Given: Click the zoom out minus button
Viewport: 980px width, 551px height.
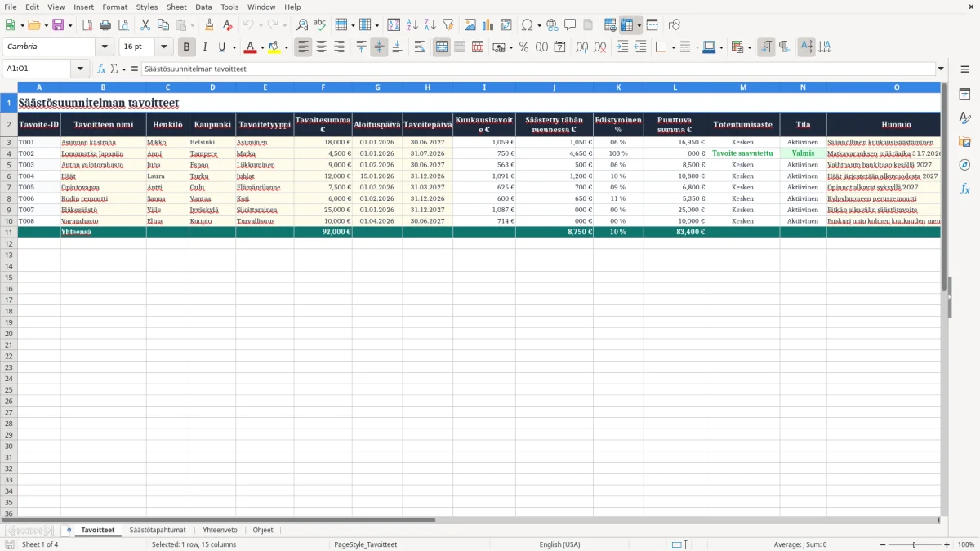Looking at the screenshot, I should click(x=882, y=544).
